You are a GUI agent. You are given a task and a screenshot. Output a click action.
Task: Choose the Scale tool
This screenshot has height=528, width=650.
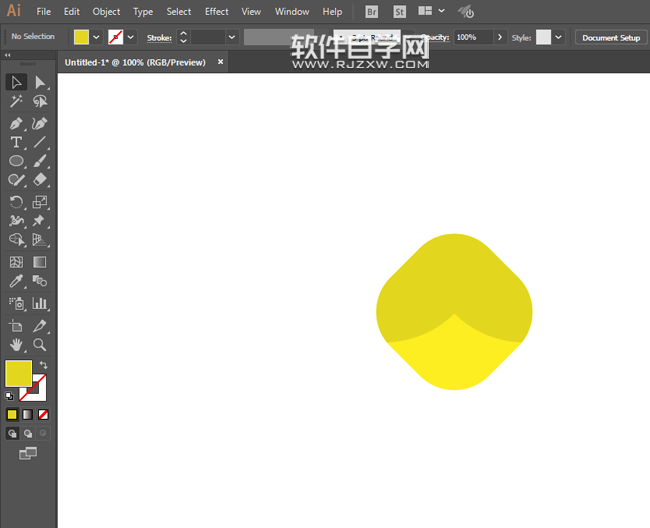[40, 202]
